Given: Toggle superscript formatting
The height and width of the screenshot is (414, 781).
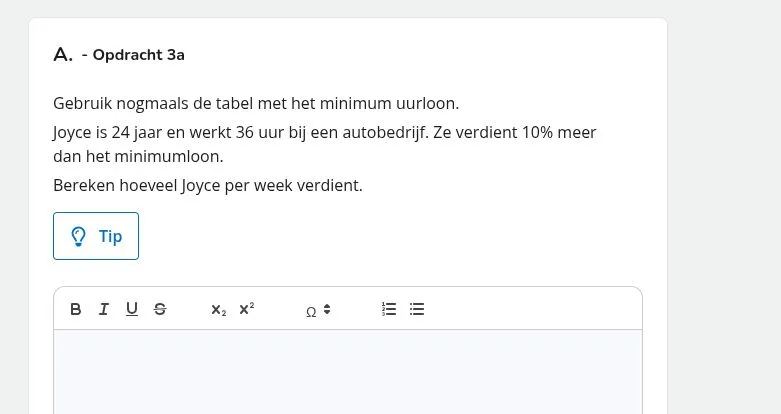Looking at the screenshot, I should click(x=246, y=310).
